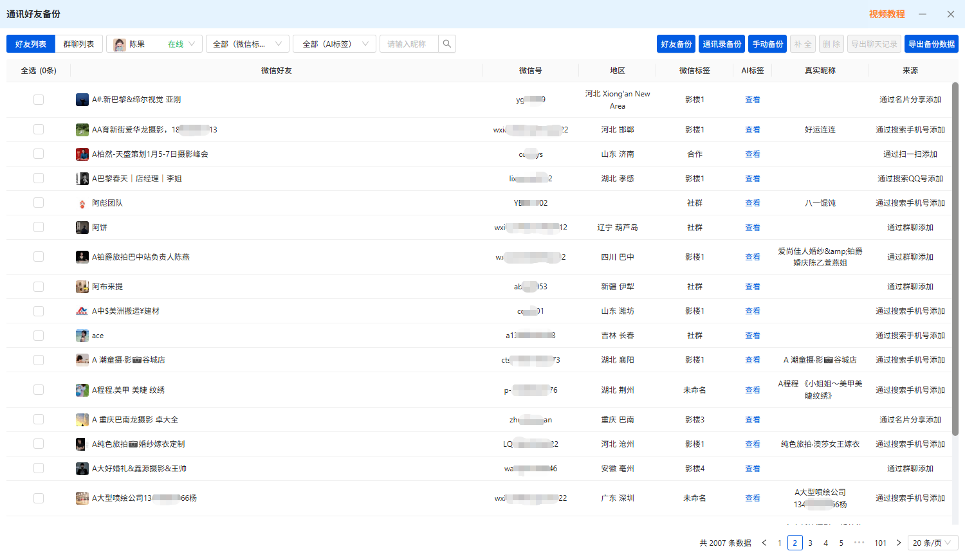This screenshot has width=965, height=560.
Task: Check the box for 阿彪团队
Action: click(39, 203)
